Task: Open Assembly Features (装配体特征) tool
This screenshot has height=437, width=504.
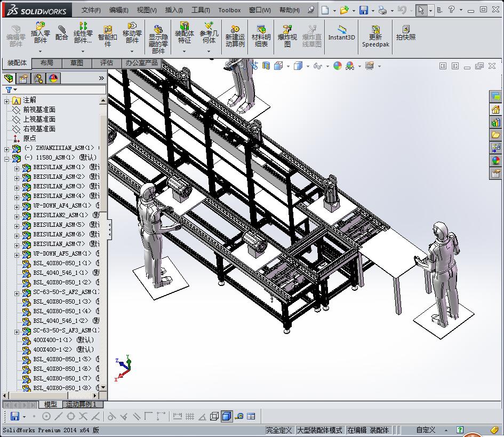Action: [185, 33]
